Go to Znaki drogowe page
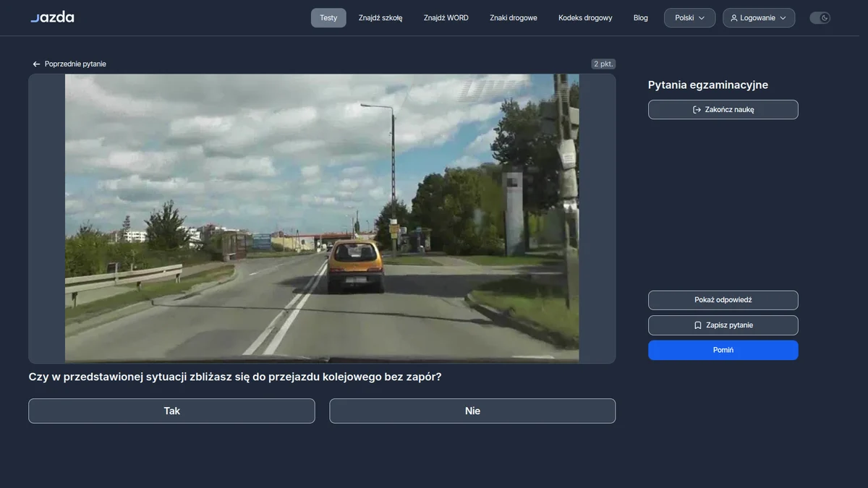Viewport: 868px width, 488px height. 514,18
